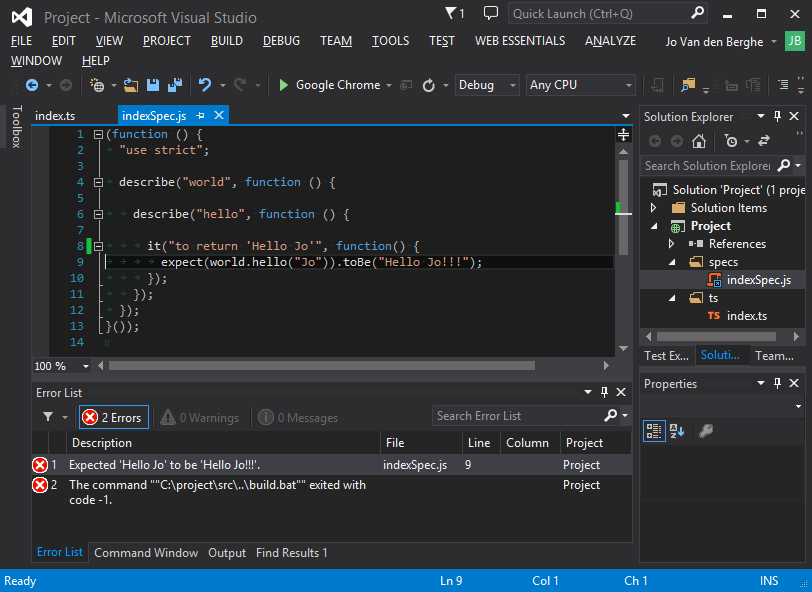Pin the Error List panel
Screen dimensions: 812x592
(604, 392)
